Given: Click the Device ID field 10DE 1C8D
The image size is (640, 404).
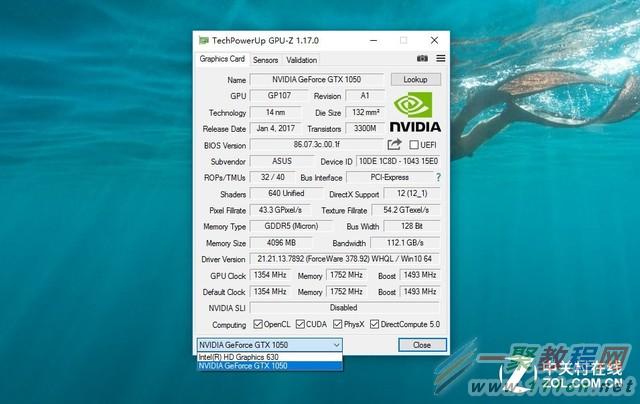Looking at the screenshot, I should point(398,161).
